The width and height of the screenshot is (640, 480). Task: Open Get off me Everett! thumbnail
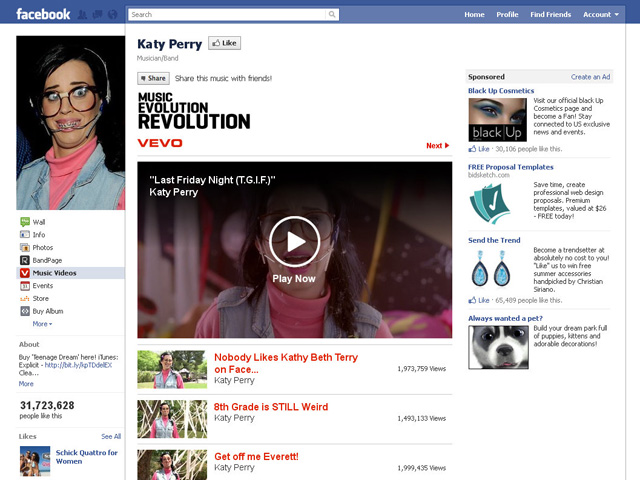coord(172,465)
